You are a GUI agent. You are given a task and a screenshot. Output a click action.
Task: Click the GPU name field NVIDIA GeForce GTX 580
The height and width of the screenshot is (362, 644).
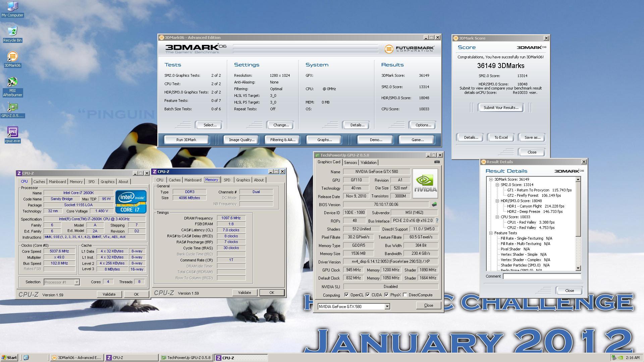(377, 172)
